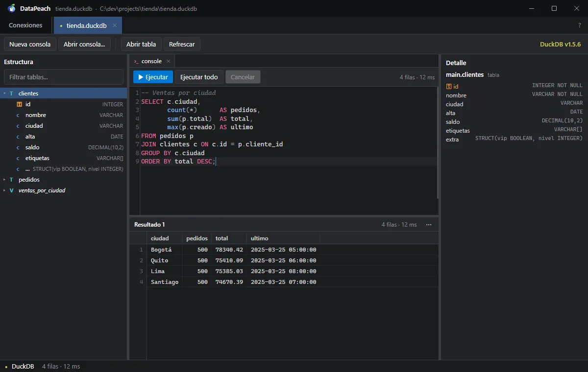Select the ventas_por_ciudad view item

click(x=64, y=190)
